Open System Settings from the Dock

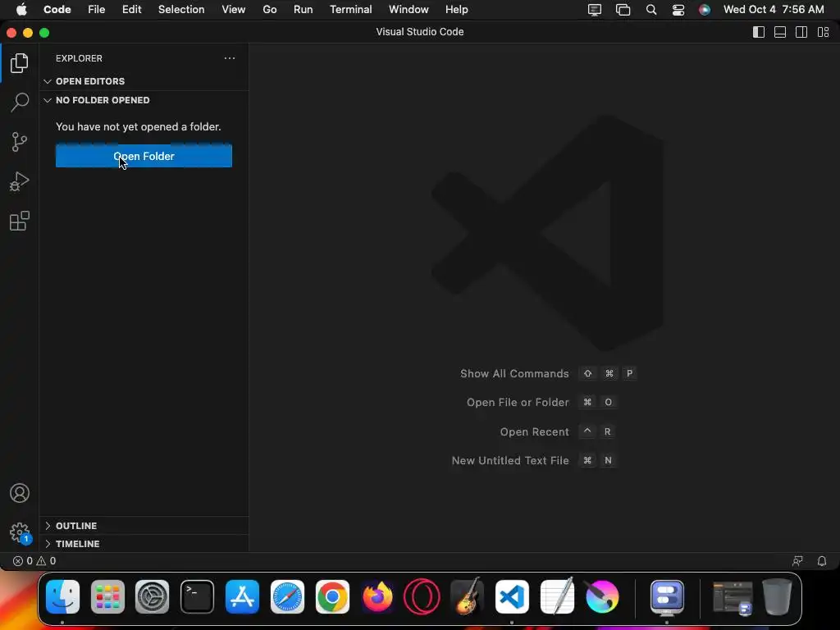coord(152,596)
